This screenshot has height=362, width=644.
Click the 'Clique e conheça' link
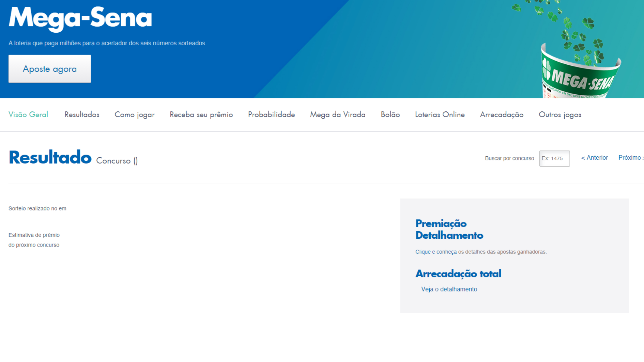coord(436,252)
